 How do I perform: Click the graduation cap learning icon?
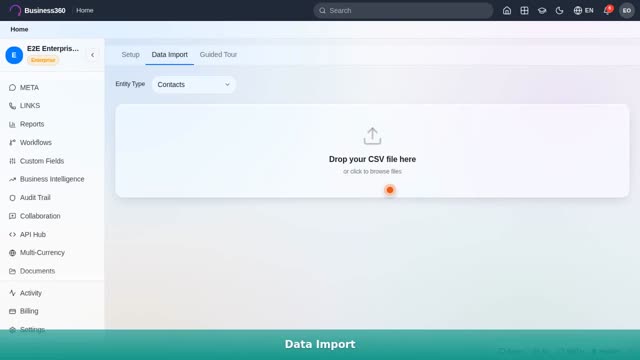coord(542,11)
